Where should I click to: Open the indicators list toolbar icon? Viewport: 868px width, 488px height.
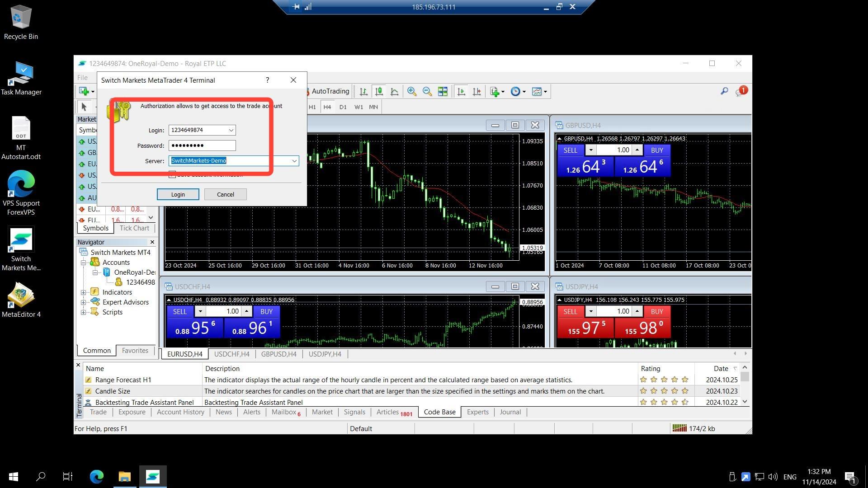497,92
